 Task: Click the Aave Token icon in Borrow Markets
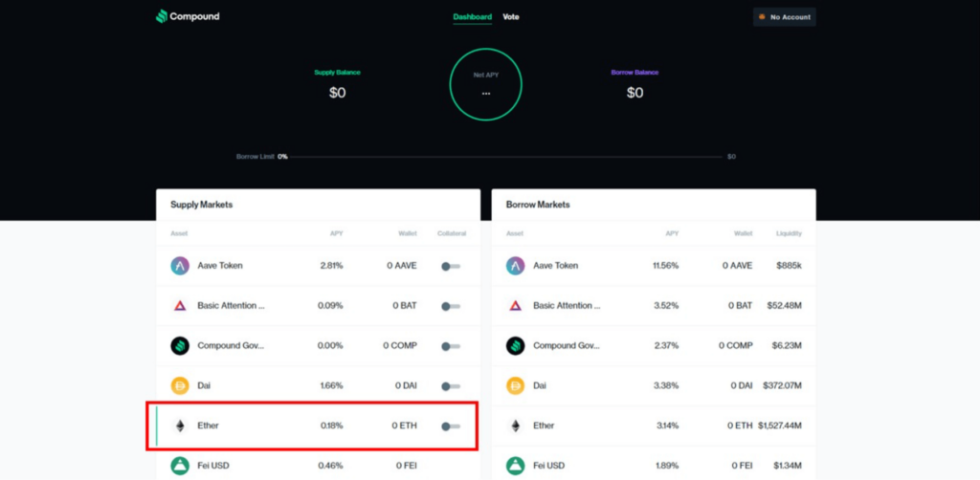[x=516, y=266]
